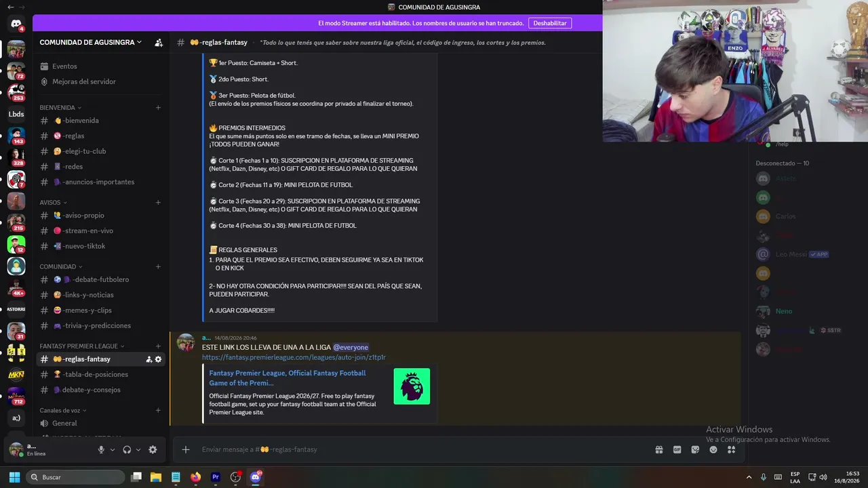Collapse the FANTASY PREMIER LEAGUE category
The image size is (868, 488).
click(82, 346)
